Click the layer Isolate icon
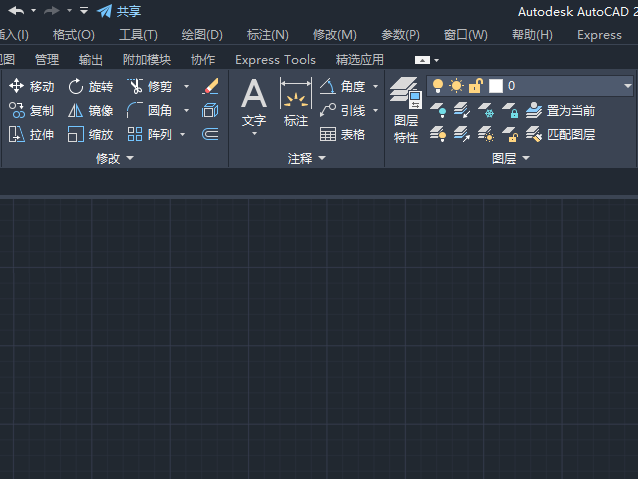Viewport: 638px width, 479px height. (462, 110)
